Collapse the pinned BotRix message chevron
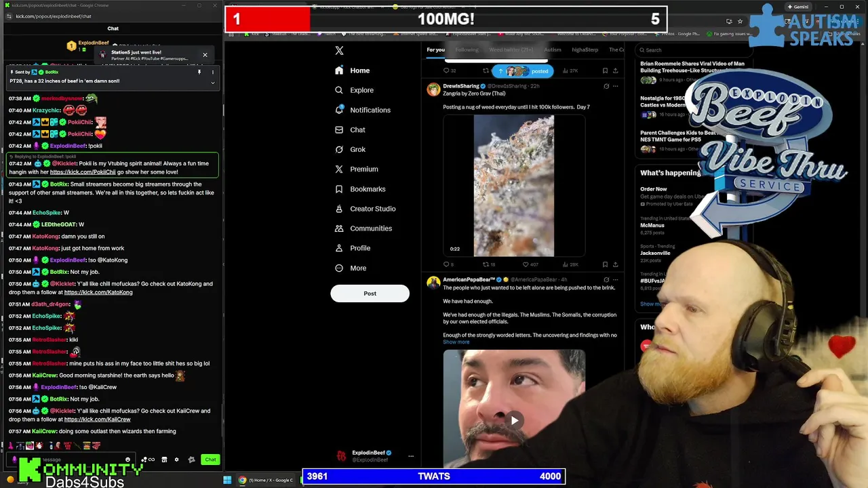This screenshot has width=868, height=488. [212, 83]
